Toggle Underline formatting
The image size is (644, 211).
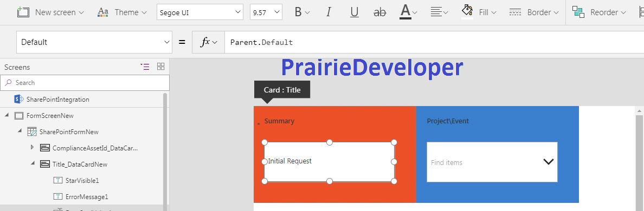pos(355,12)
